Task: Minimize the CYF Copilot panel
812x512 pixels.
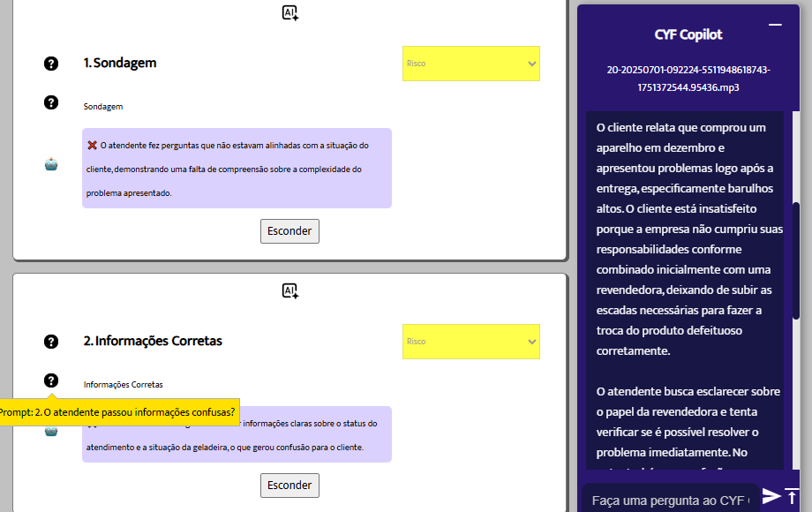Action: 775,25
